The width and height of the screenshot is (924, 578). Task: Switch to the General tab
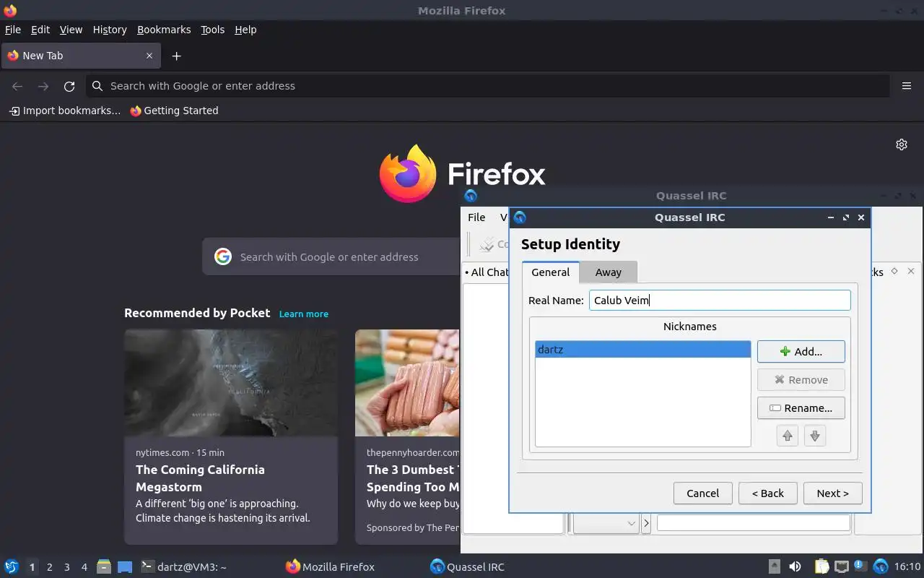pyautogui.click(x=550, y=272)
